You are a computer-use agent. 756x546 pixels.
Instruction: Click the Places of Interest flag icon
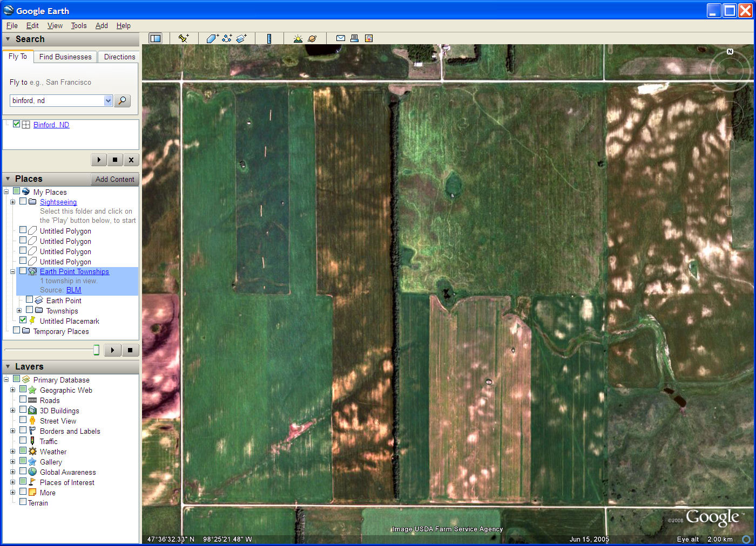pos(32,482)
